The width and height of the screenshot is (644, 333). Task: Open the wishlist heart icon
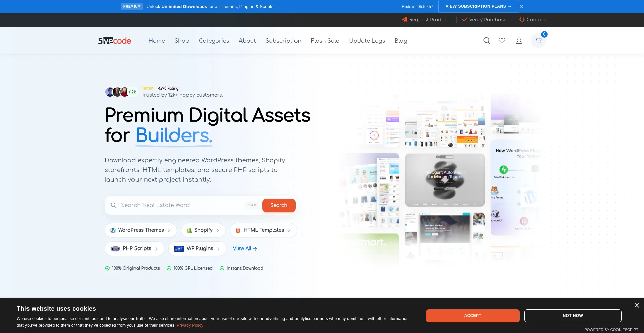pyautogui.click(x=502, y=41)
